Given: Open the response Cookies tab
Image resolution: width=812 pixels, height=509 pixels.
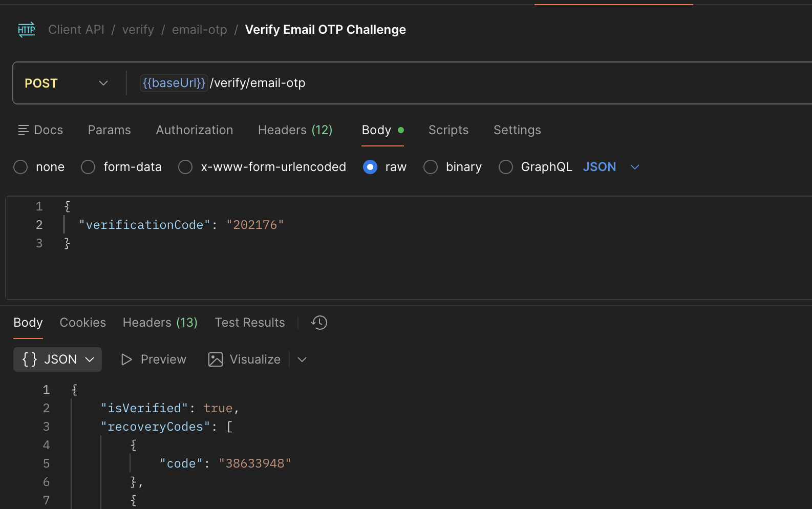Looking at the screenshot, I should click(x=83, y=323).
